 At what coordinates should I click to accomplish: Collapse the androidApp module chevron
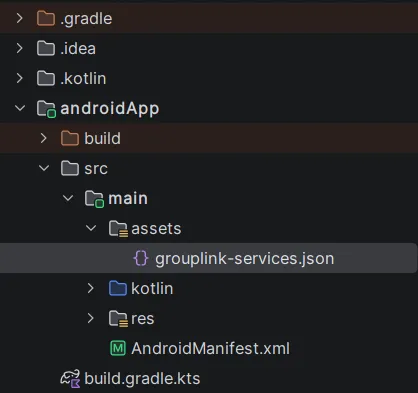(x=20, y=108)
